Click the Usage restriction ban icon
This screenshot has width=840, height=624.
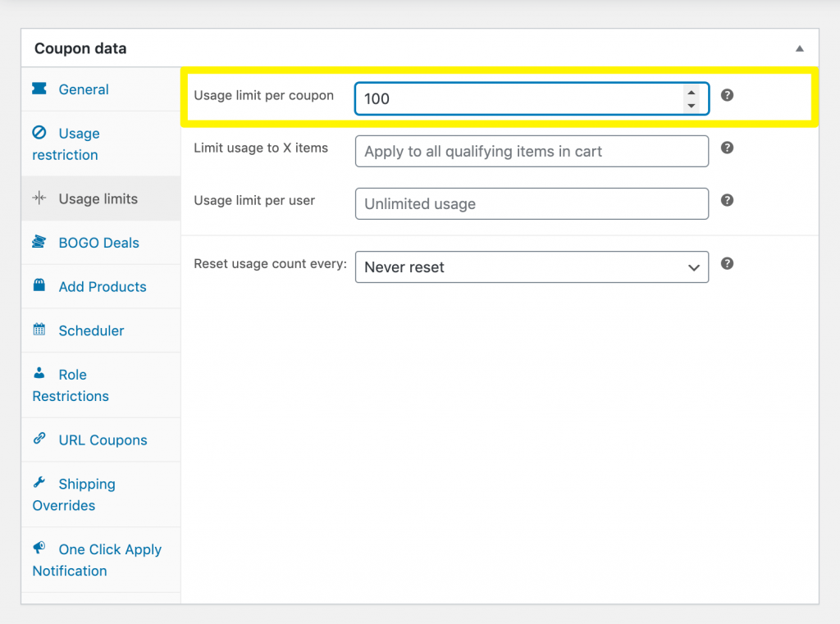[x=39, y=132]
